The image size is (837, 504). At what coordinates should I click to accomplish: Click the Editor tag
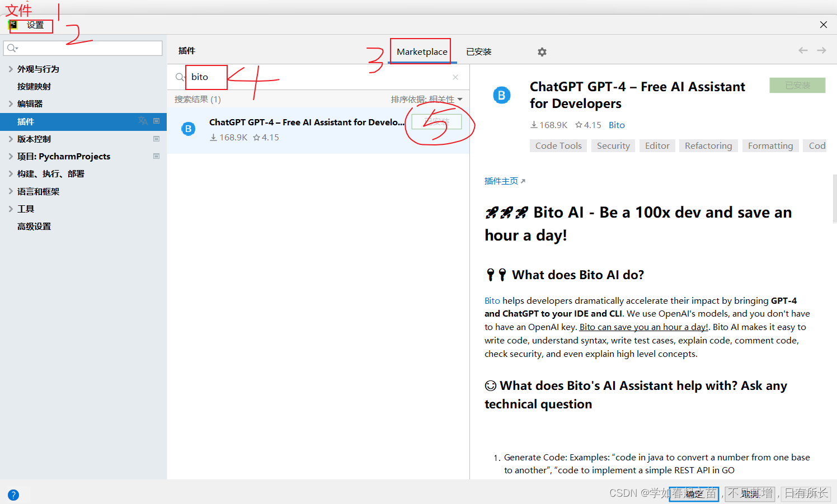[657, 145]
